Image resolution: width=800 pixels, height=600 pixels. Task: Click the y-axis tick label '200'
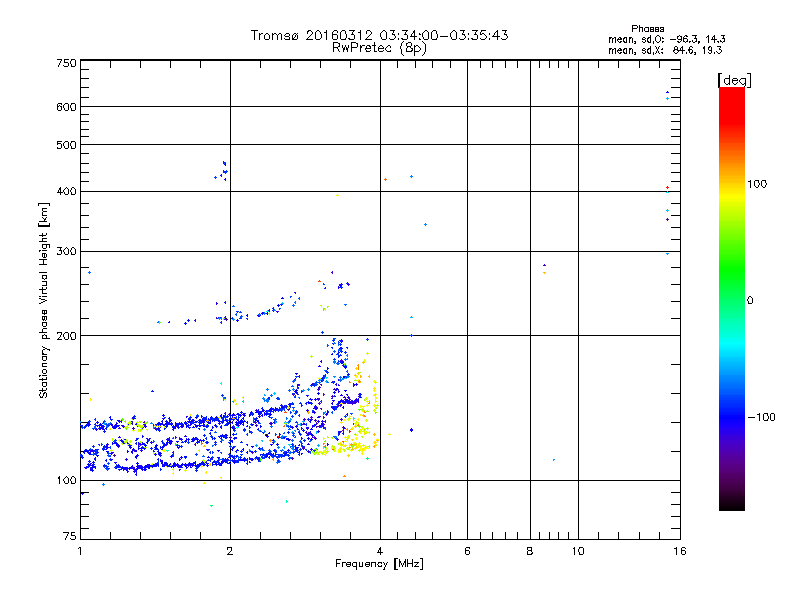point(66,336)
